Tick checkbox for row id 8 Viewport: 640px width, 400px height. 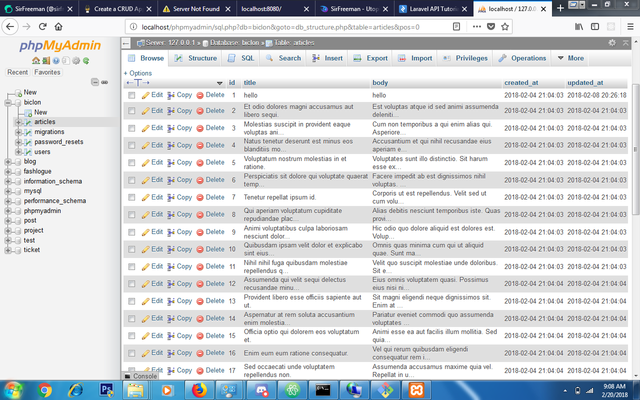click(131, 215)
